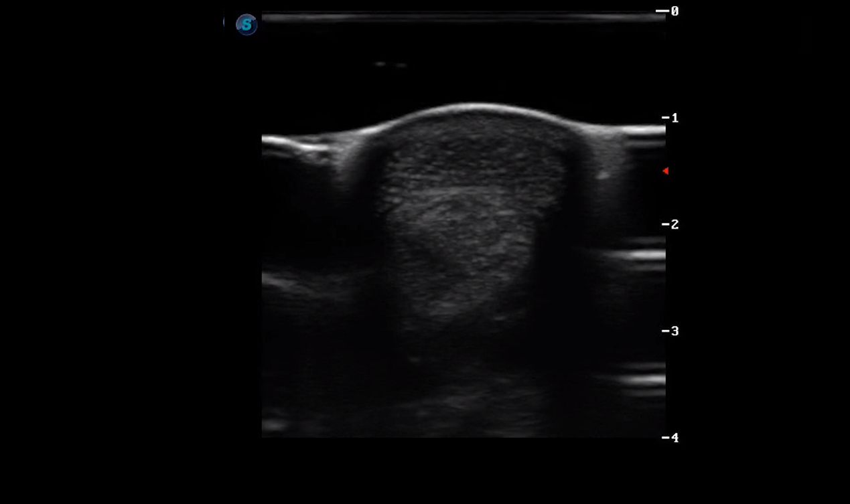The image size is (850, 504).
Task: Click the red focal depth arrow marker
Action: click(665, 171)
